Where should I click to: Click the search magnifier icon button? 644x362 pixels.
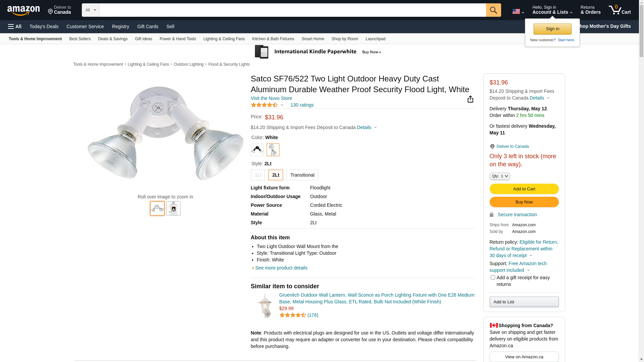(493, 10)
